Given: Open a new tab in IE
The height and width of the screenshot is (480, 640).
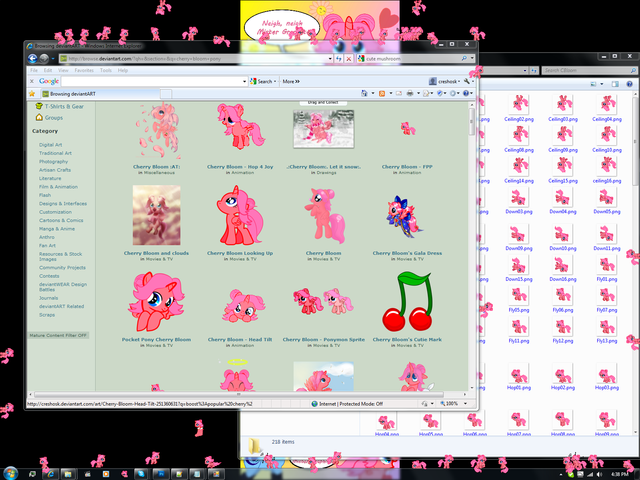Looking at the screenshot, I should (x=166, y=94).
